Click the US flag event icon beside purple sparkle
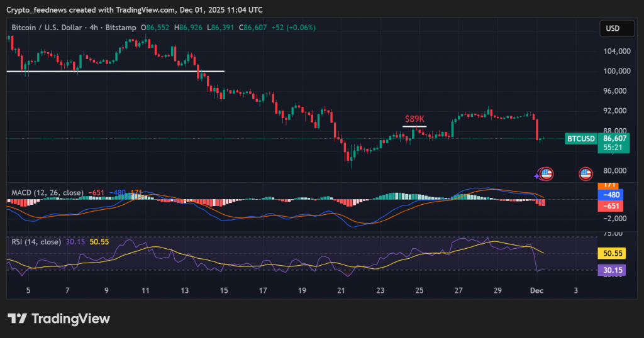The height and width of the screenshot is (338, 644). (x=547, y=174)
